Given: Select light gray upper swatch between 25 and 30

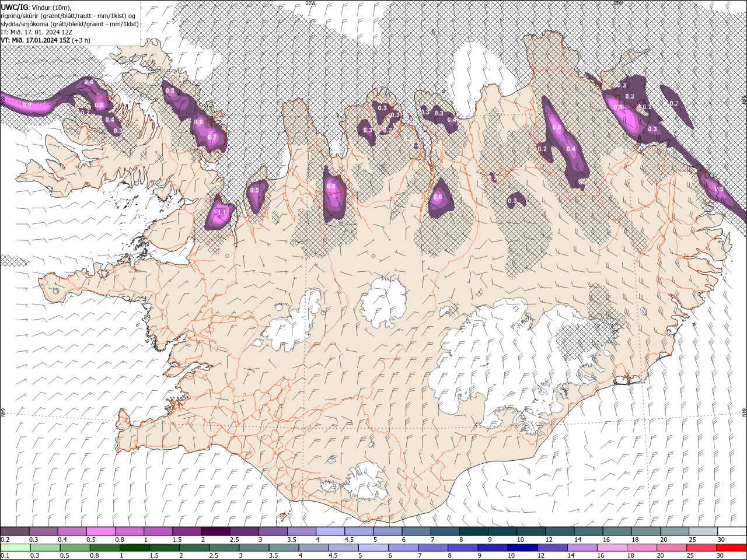Looking at the screenshot, I should point(703,531).
